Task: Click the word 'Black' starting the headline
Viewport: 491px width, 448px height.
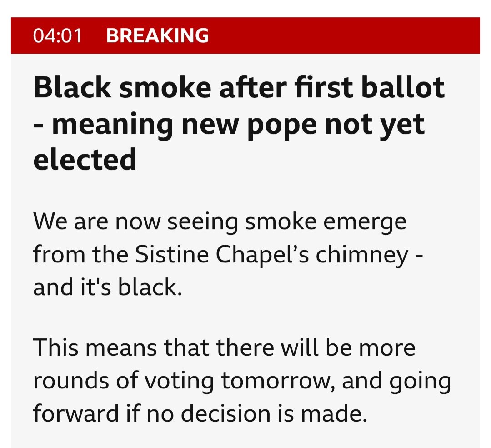Action: 72,87
